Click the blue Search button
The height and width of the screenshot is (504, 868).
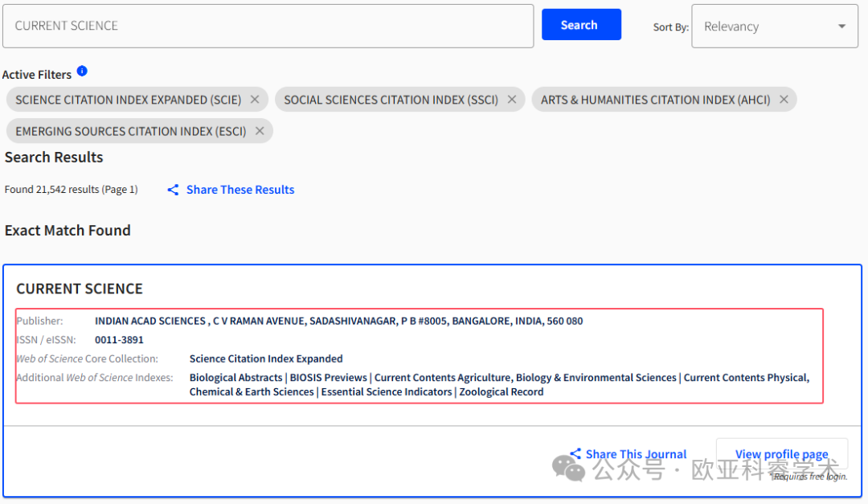[x=581, y=24]
